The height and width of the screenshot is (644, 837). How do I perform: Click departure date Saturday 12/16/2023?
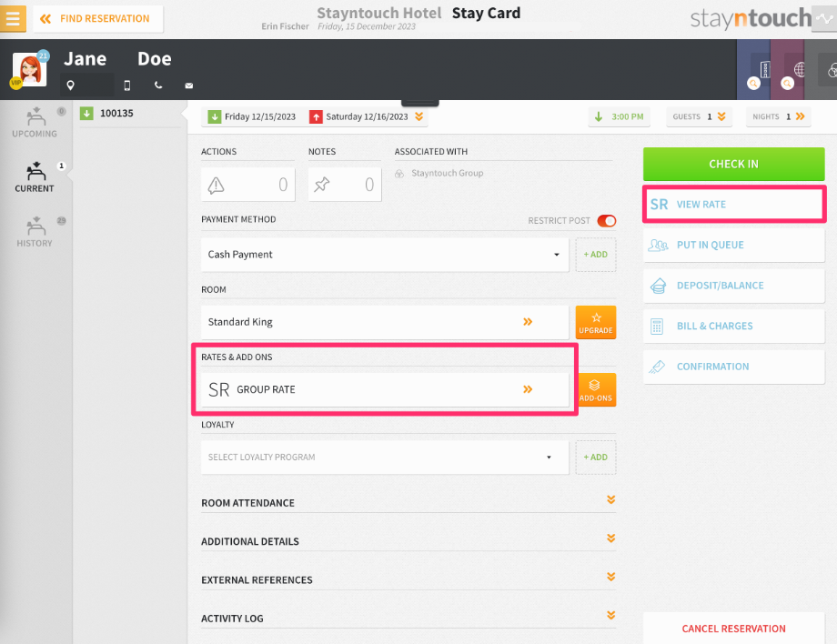[359, 116]
